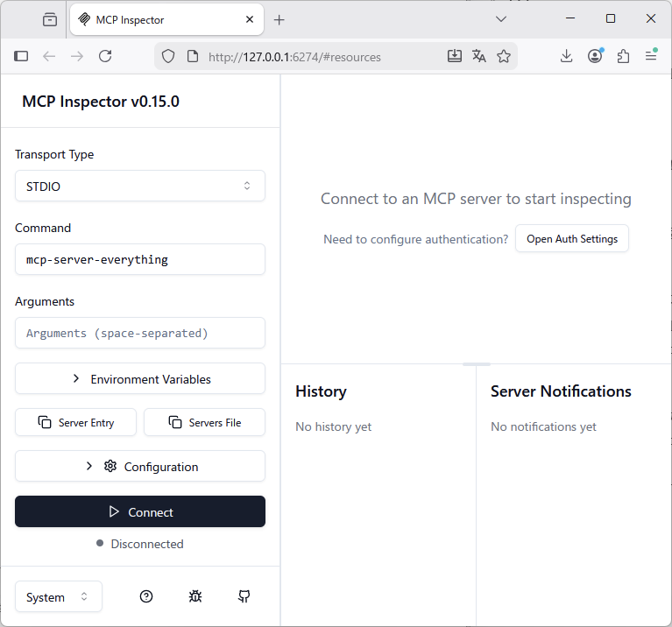
Task: Open the browser application hamburger menu
Action: 651,55
